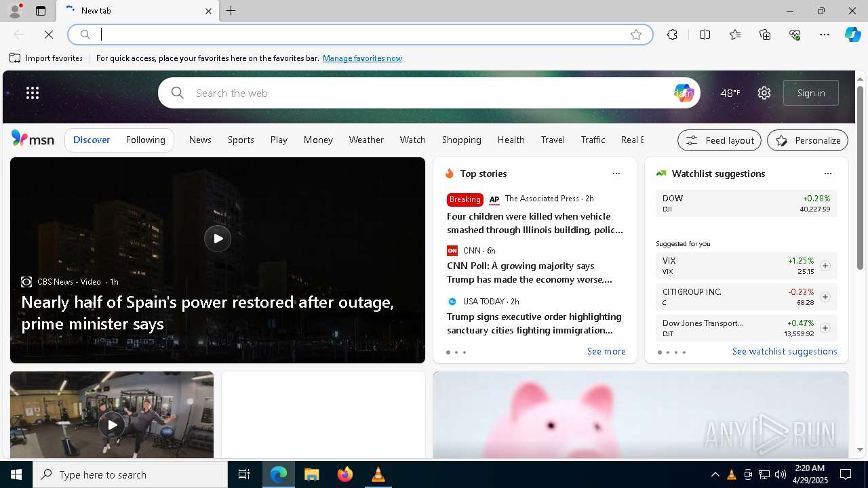Open Copilot search icon in search box
This screenshot has height=488, width=868.
[684, 93]
